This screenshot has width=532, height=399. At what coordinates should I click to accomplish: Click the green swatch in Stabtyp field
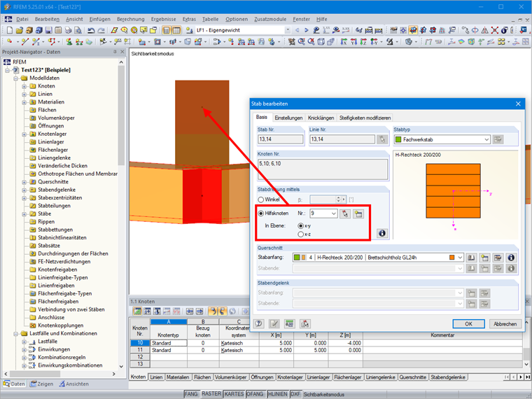click(x=398, y=139)
